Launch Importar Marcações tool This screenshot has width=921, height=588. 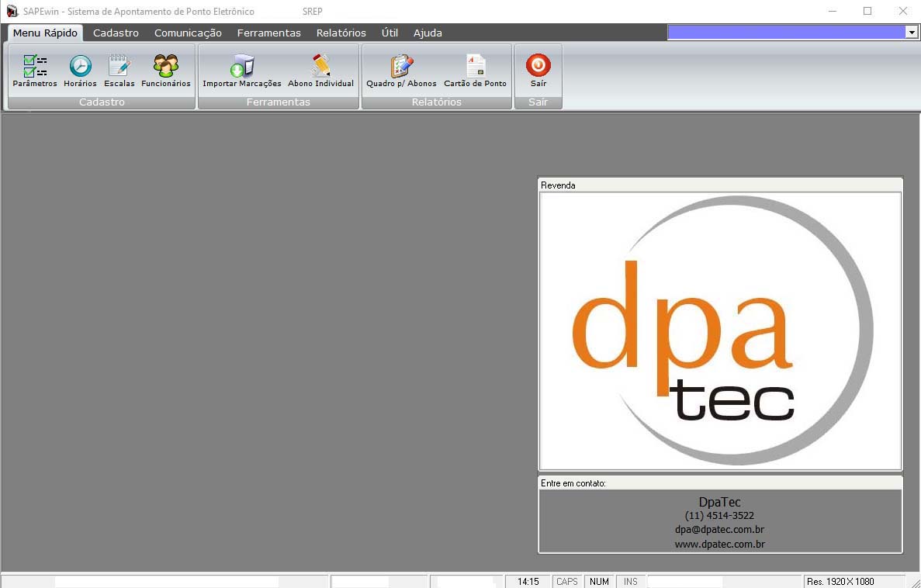click(242, 71)
